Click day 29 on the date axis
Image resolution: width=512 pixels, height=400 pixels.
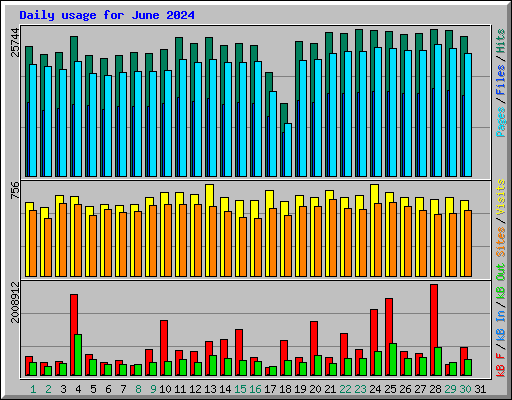tap(450, 389)
